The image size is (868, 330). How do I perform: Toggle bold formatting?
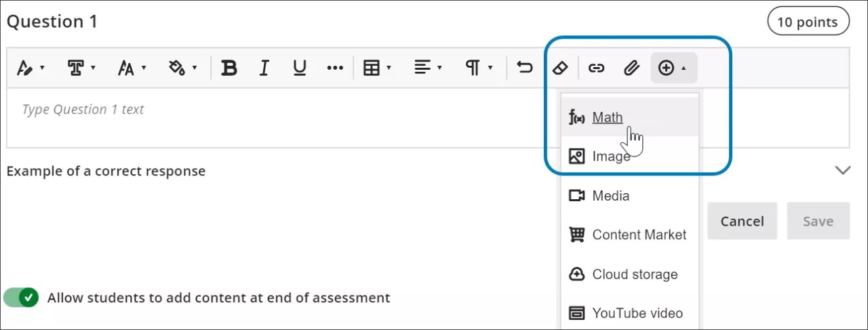tap(230, 68)
